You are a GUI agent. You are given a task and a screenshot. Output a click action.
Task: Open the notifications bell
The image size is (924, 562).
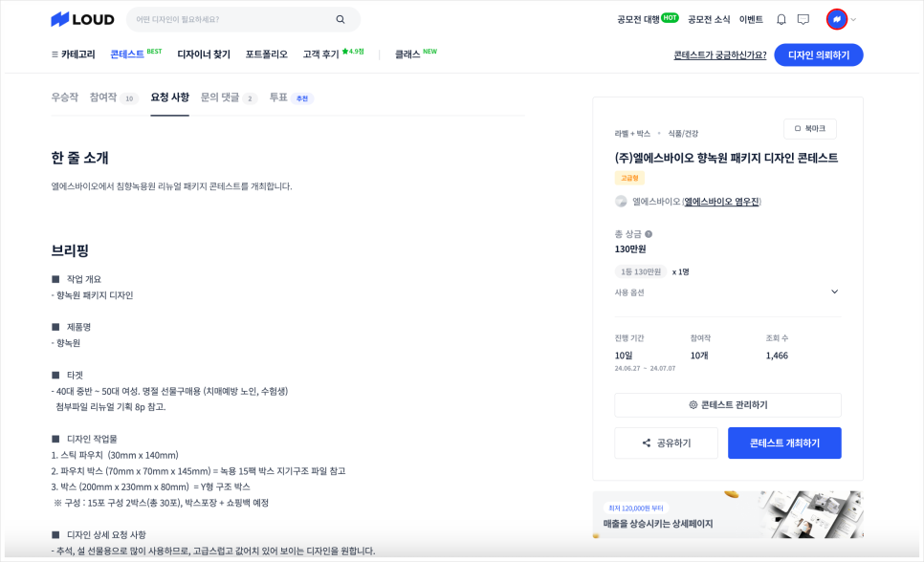coord(781,19)
